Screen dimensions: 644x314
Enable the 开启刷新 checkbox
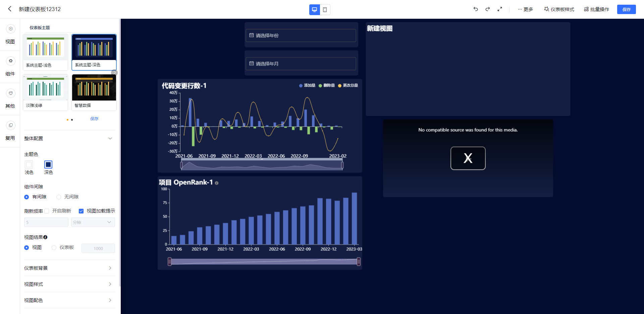tap(47, 211)
